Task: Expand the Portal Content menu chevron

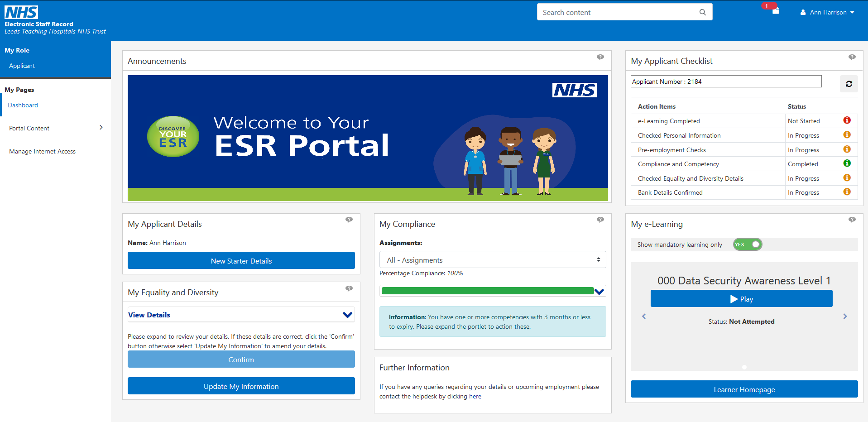Action: click(101, 128)
